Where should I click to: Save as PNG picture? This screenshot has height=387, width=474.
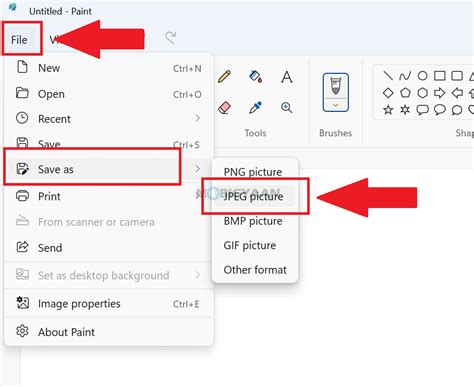pyautogui.click(x=255, y=172)
